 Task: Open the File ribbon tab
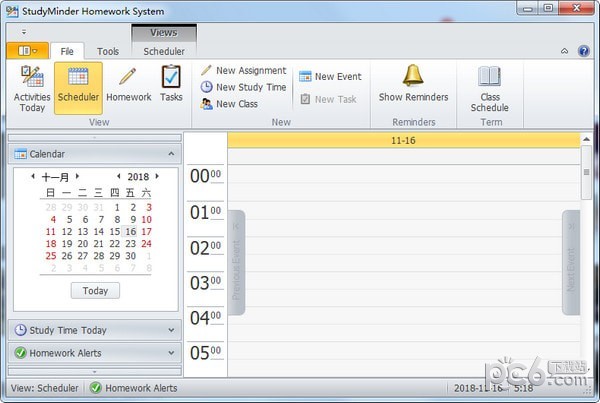click(67, 51)
